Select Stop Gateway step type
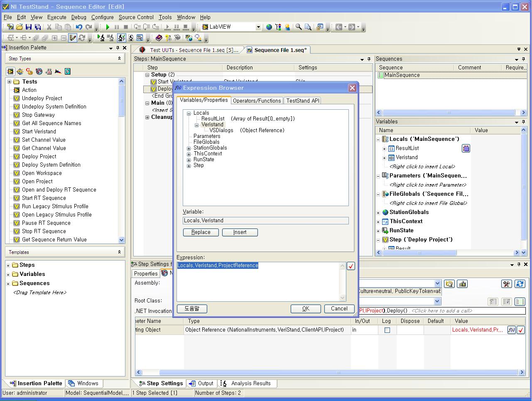Viewport: 532px width, 401px height. pos(38,115)
